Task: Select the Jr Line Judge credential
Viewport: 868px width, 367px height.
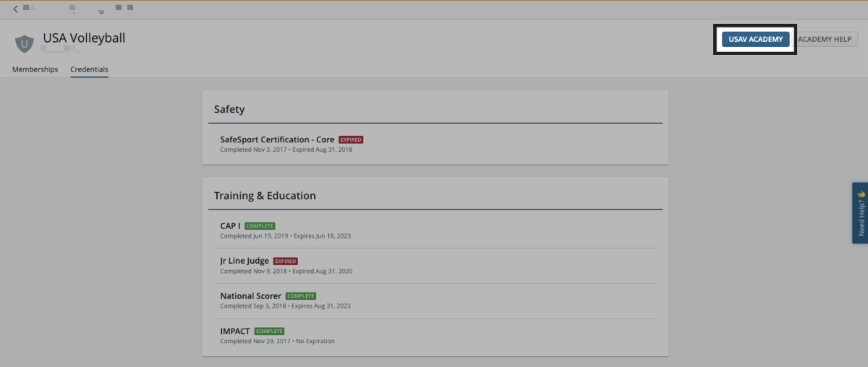Action: click(x=244, y=261)
